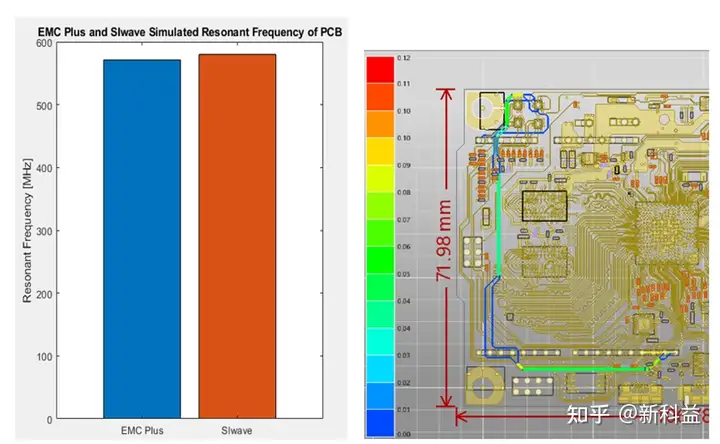
Task: Pick the dark blue swatch at bottom of color scale
Action: pyautogui.click(x=380, y=423)
